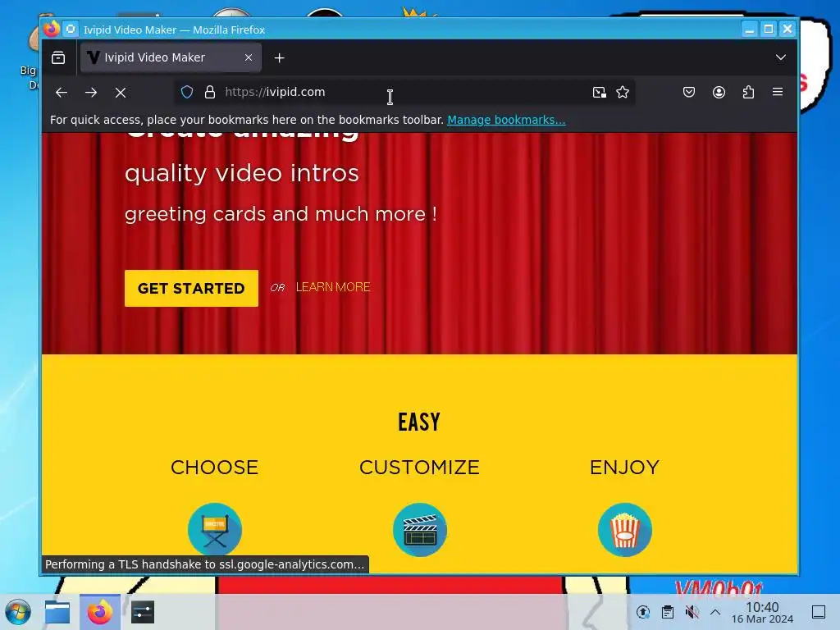Screen dimensions: 840x630
Task: Open the settings mixer taskbar icon
Action: tap(143, 612)
